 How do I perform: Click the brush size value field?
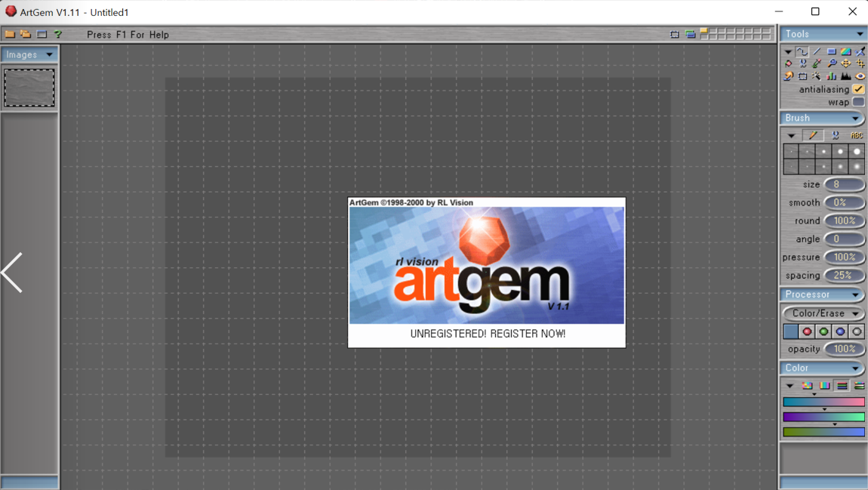(x=844, y=184)
